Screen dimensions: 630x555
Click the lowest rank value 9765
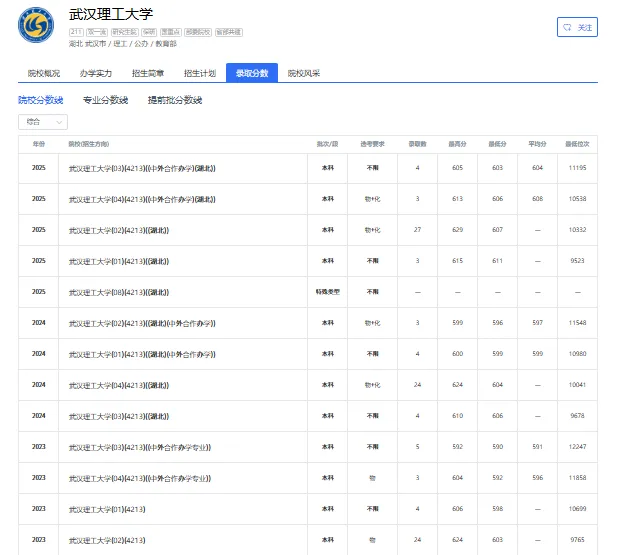(577, 539)
